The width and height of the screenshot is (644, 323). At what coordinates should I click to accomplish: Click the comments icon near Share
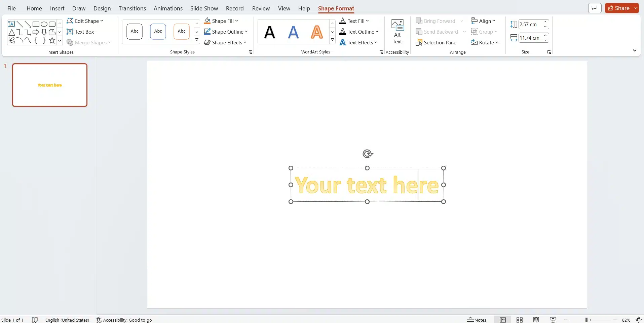[594, 8]
